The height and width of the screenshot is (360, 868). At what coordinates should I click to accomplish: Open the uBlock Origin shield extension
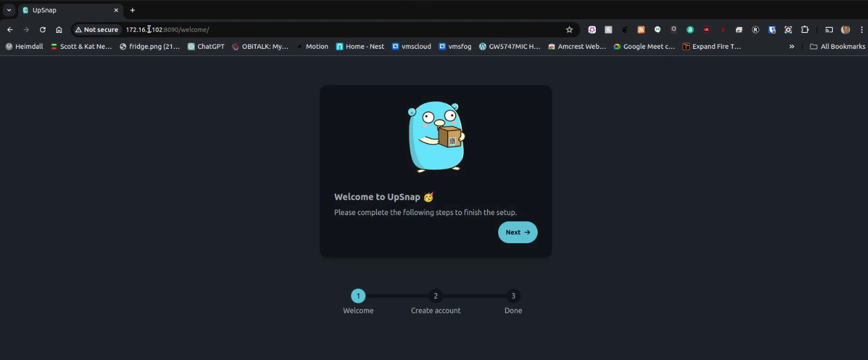tap(707, 30)
